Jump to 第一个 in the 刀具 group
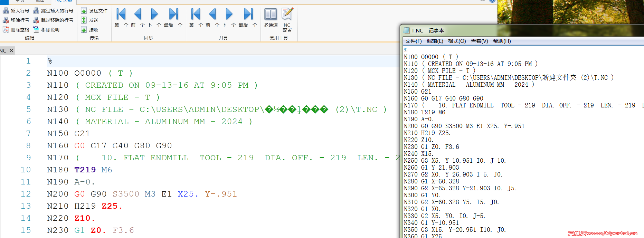 point(196,18)
